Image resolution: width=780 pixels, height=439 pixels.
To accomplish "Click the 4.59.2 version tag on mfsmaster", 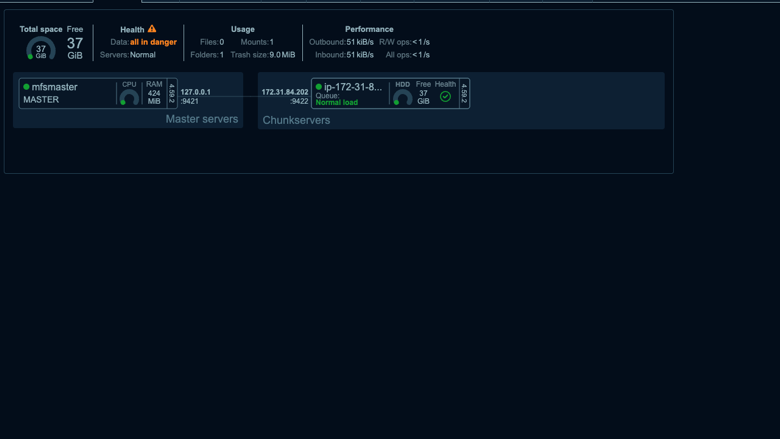I will click(x=172, y=93).
